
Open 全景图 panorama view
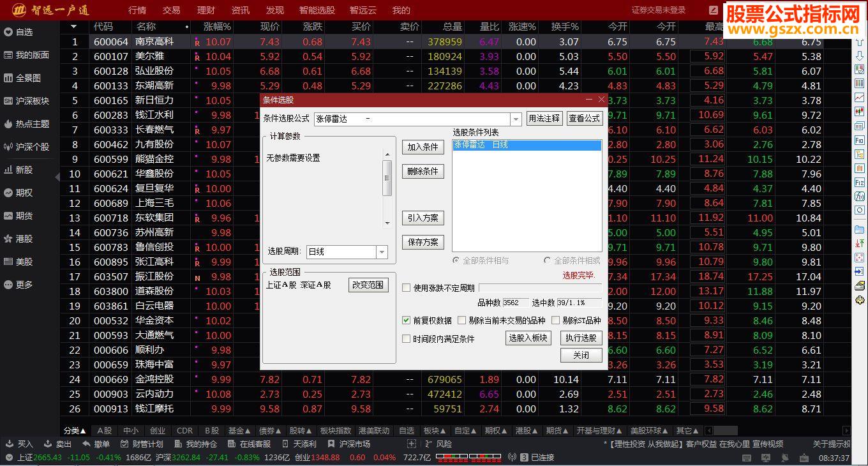pyautogui.click(x=22, y=78)
